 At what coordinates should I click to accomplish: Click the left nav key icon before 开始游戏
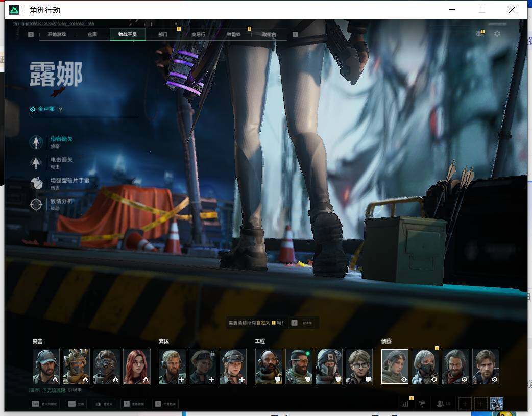(31, 34)
